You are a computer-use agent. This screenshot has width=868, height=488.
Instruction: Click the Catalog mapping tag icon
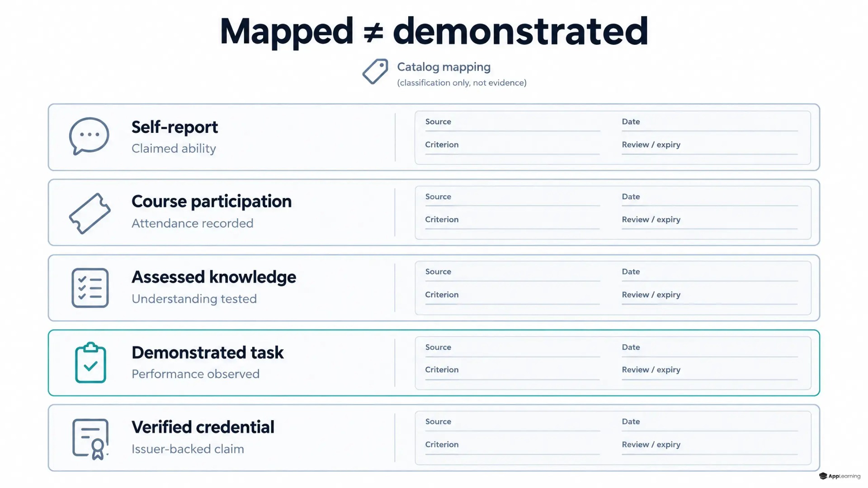click(x=375, y=71)
